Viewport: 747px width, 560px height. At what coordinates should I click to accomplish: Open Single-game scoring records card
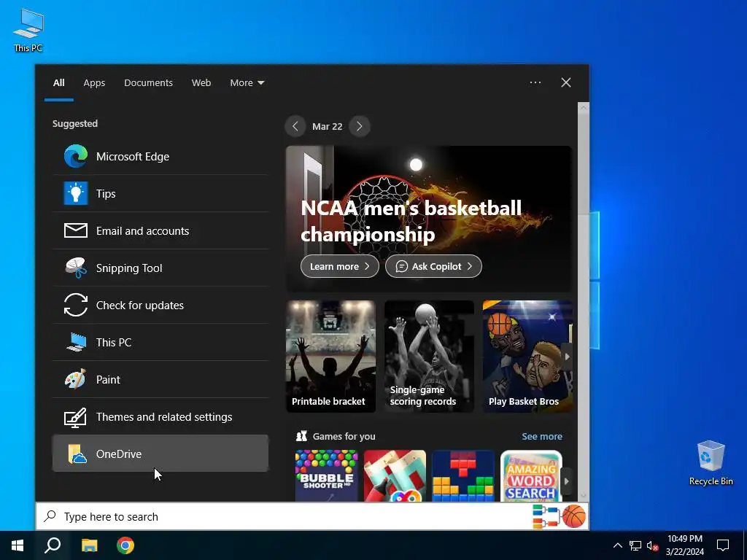click(x=429, y=356)
